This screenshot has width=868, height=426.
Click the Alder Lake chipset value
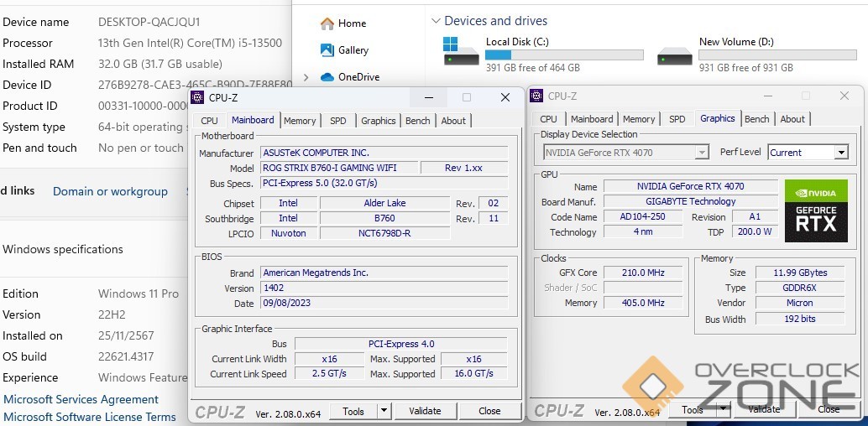click(x=384, y=203)
